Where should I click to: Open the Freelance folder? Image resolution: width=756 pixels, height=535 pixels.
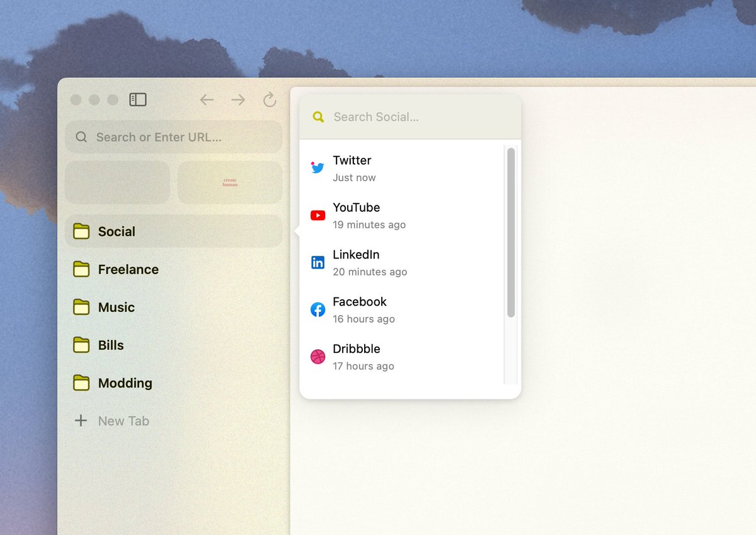coord(173,269)
